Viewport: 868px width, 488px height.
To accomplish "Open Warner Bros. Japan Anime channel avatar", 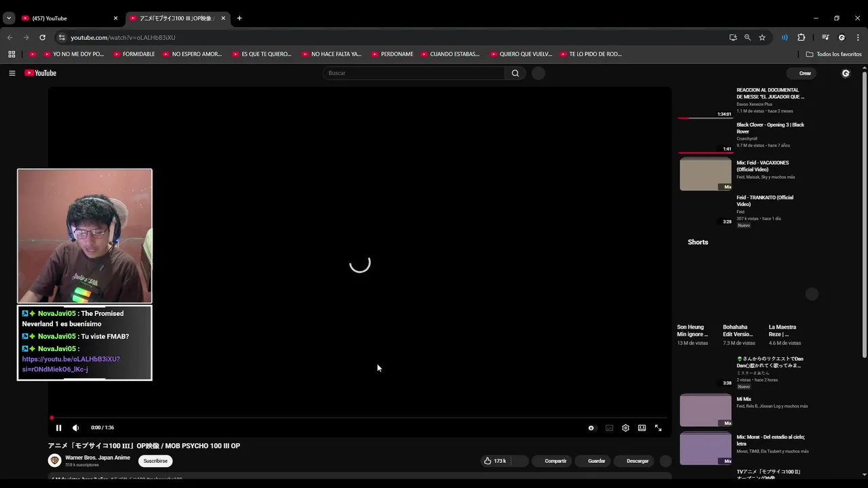I will [x=54, y=461].
